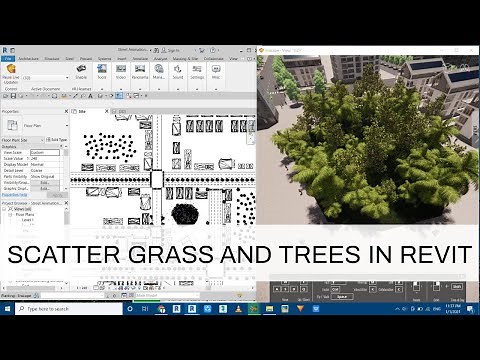Click Edit for Visibility/Graphics overrides
480x360 pixels.
coord(45,183)
